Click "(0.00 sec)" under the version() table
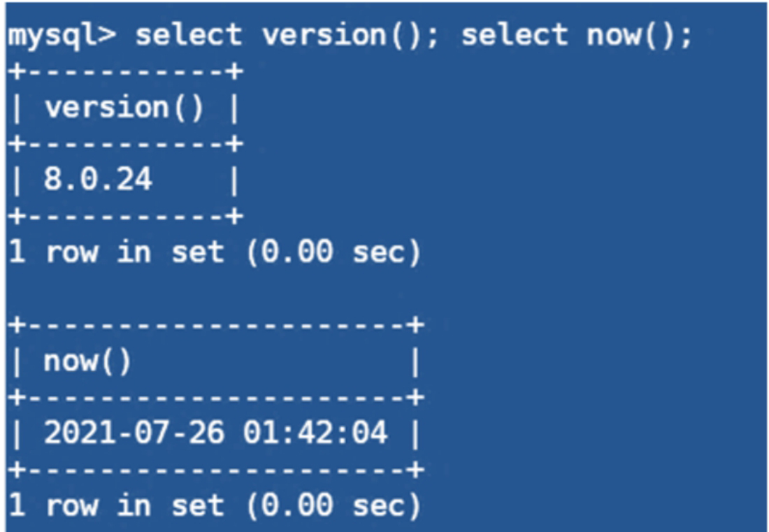 333,252
